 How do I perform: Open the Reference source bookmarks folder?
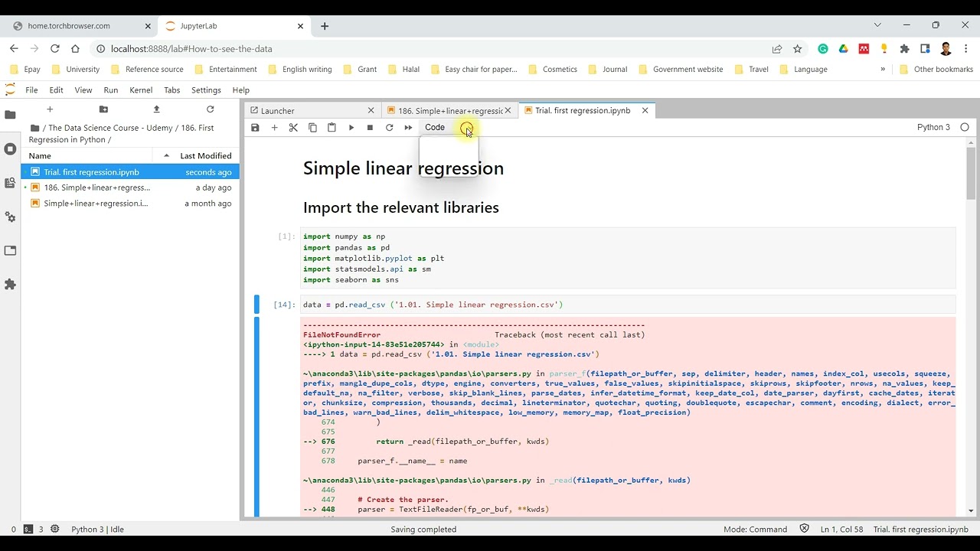pyautogui.click(x=147, y=70)
